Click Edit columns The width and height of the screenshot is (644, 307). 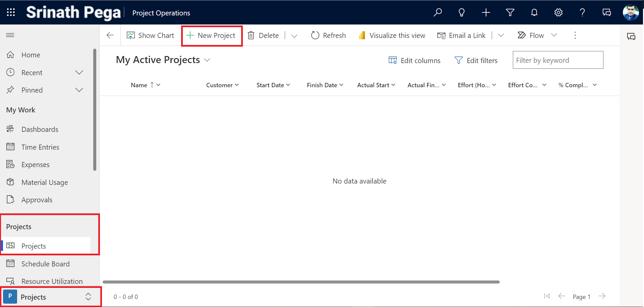[x=415, y=60]
